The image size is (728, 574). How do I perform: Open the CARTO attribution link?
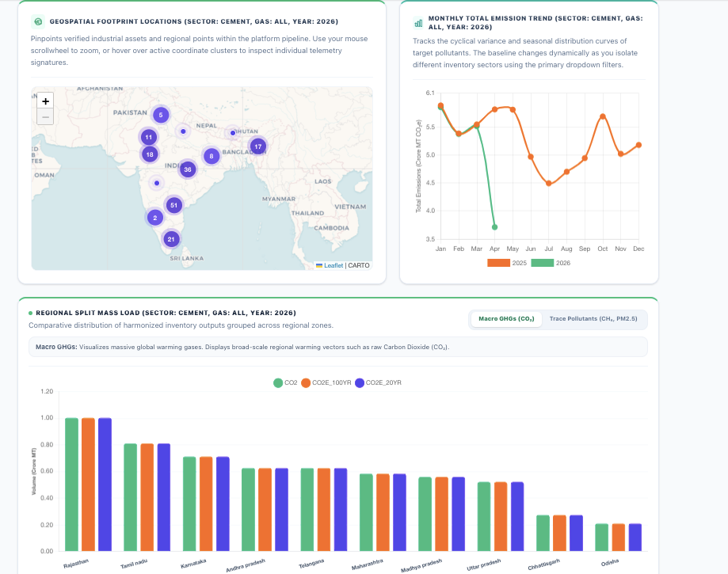point(359,265)
